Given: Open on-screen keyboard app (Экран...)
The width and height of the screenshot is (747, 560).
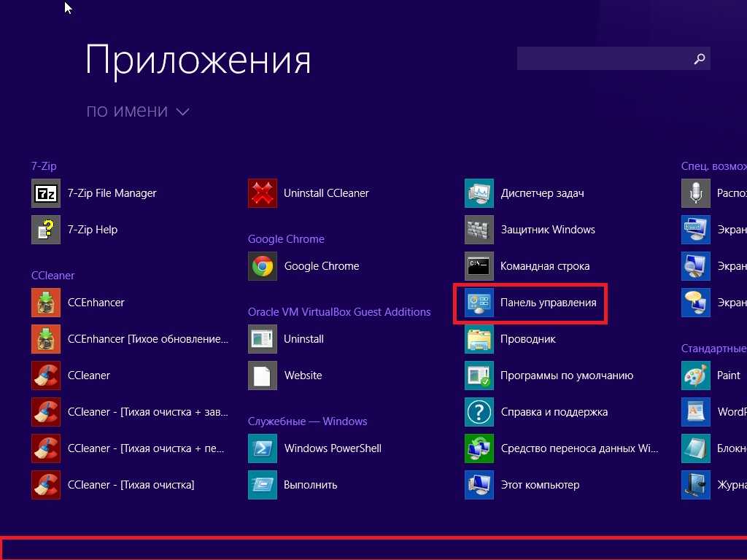Looking at the screenshot, I should [x=714, y=230].
